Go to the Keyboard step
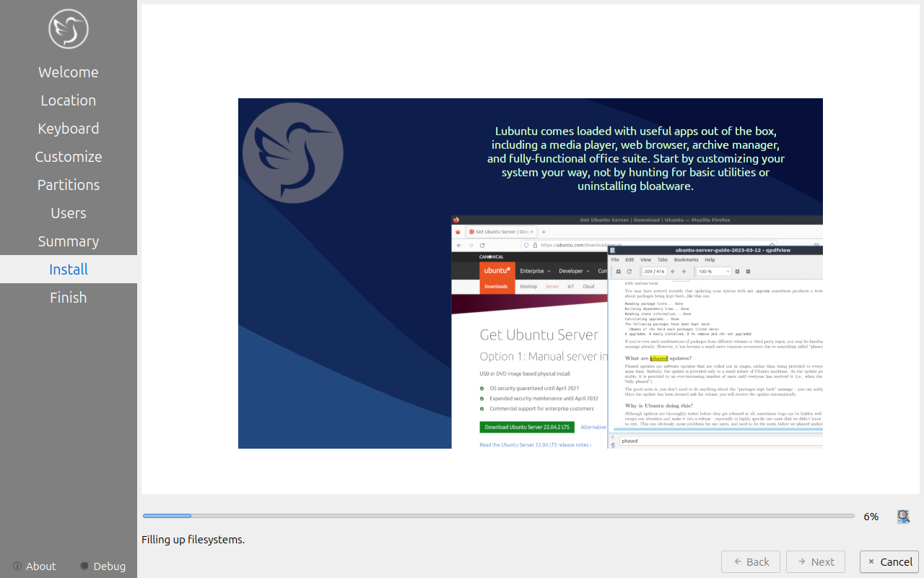 point(69,129)
